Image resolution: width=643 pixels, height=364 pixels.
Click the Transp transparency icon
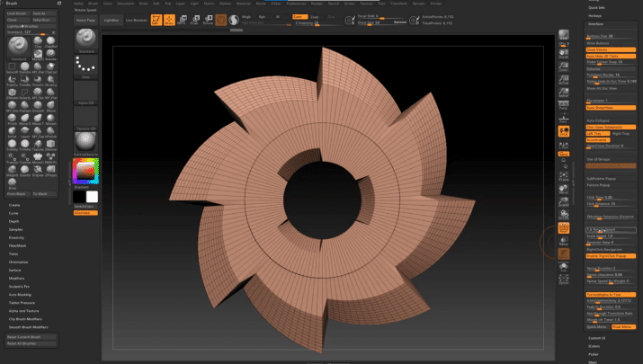(x=564, y=241)
